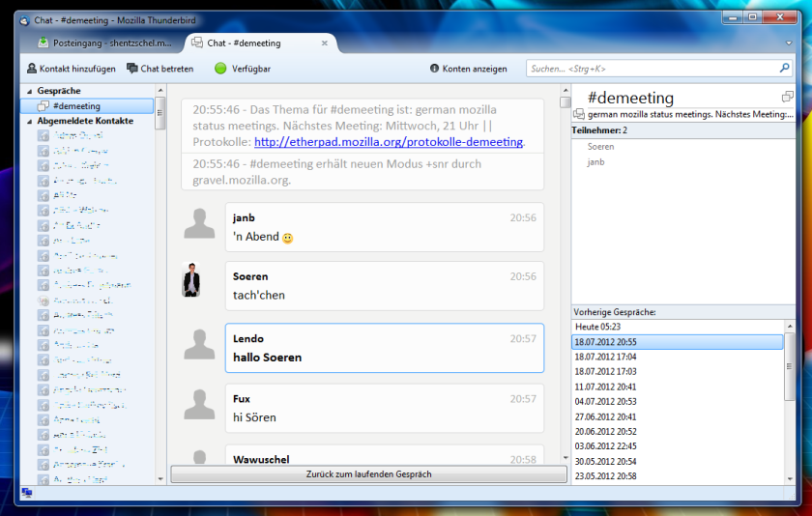Click the Posteingang tab inbox icon
The image size is (812, 516).
tap(43, 43)
